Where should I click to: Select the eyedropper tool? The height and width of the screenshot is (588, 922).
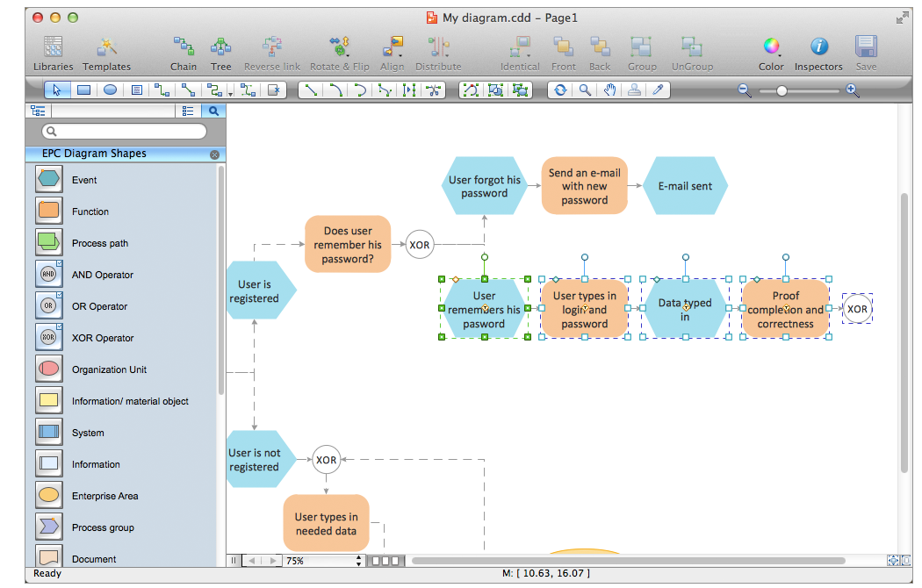point(658,90)
